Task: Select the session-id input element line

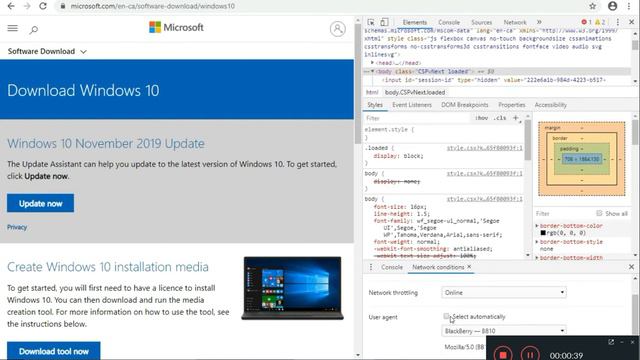Action: (x=493, y=80)
